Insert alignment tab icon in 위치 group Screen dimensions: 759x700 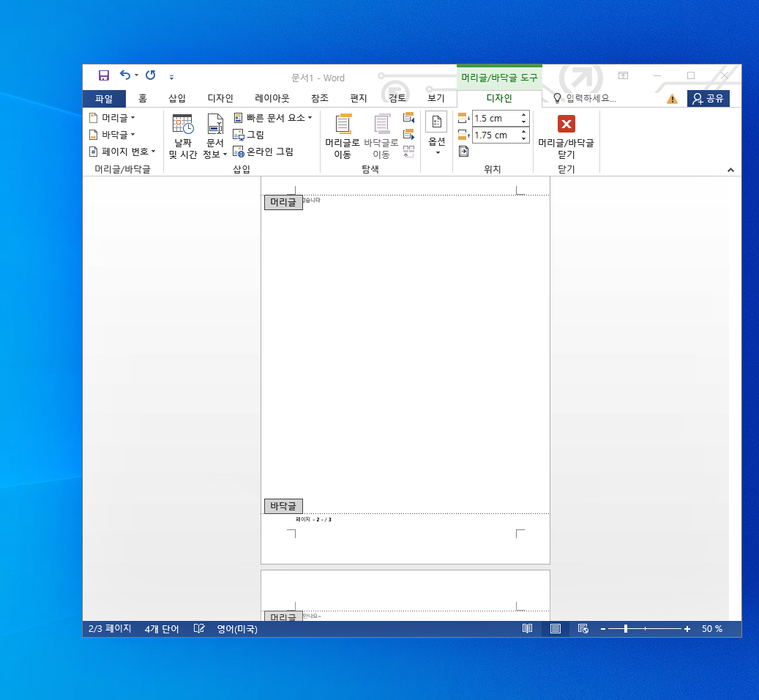click(x=463, y=152)
